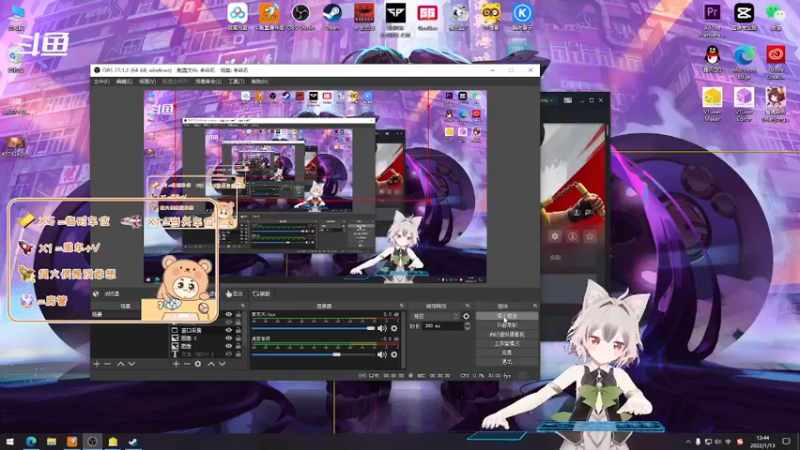This screenshot has width=800, height=450.
Task: Lock the 窗口采集 source
Action: [238, 330]
